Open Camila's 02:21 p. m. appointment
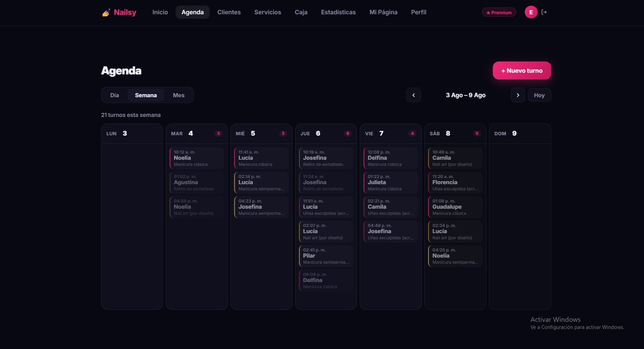Image resolution: width=644 pixels, height=349 pixels. point(391,207)
